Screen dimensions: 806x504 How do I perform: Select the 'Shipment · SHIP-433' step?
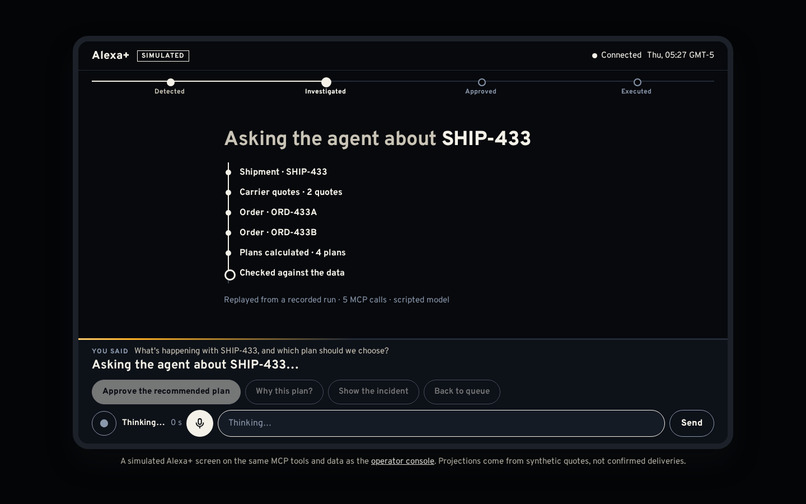[283, 172]
